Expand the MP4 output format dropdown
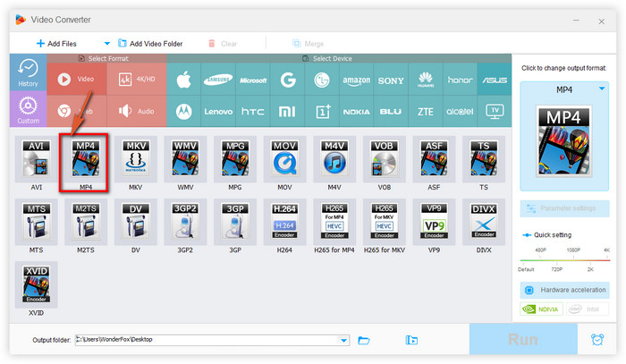 point(602,89)
